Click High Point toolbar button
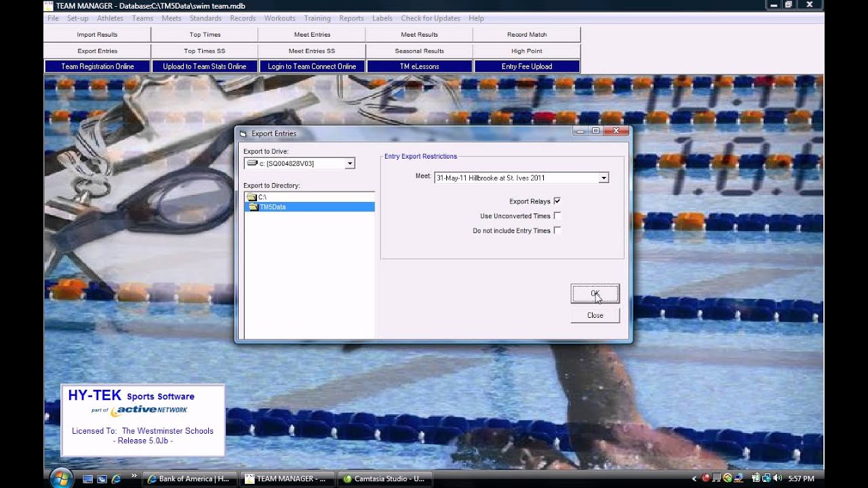Viewport: 868px width, 488px height. (x=527, y=51)
